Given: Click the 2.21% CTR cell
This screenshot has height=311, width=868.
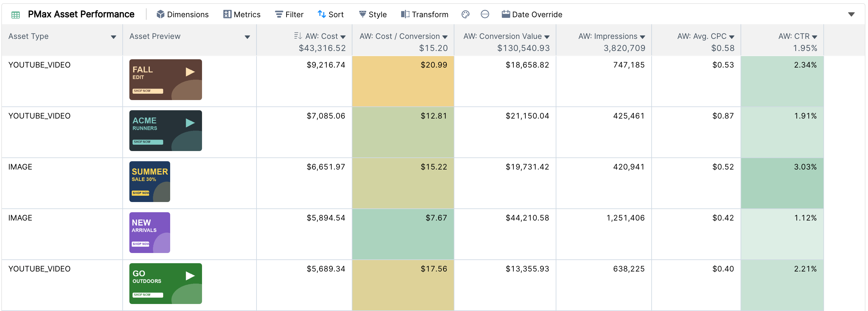Looking at the screenshot, I should [x=782, y=285].
